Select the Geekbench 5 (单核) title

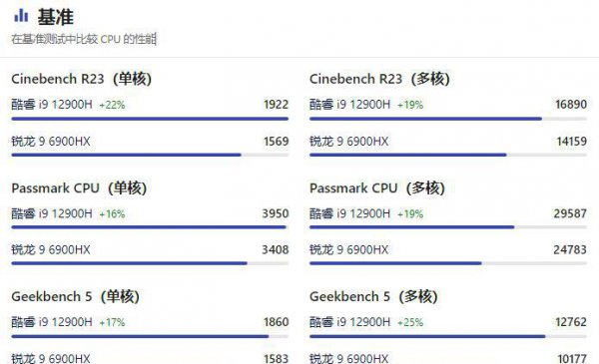[x=75, y=296]
